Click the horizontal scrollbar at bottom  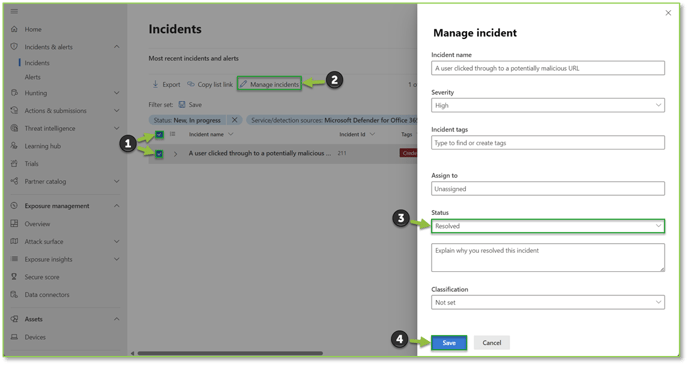[x=230, y=353]
